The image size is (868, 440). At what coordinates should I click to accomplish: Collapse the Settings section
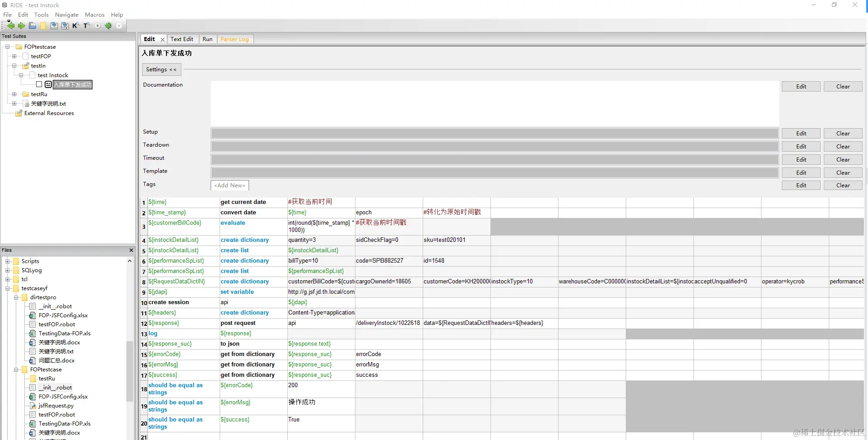point(162,69)
